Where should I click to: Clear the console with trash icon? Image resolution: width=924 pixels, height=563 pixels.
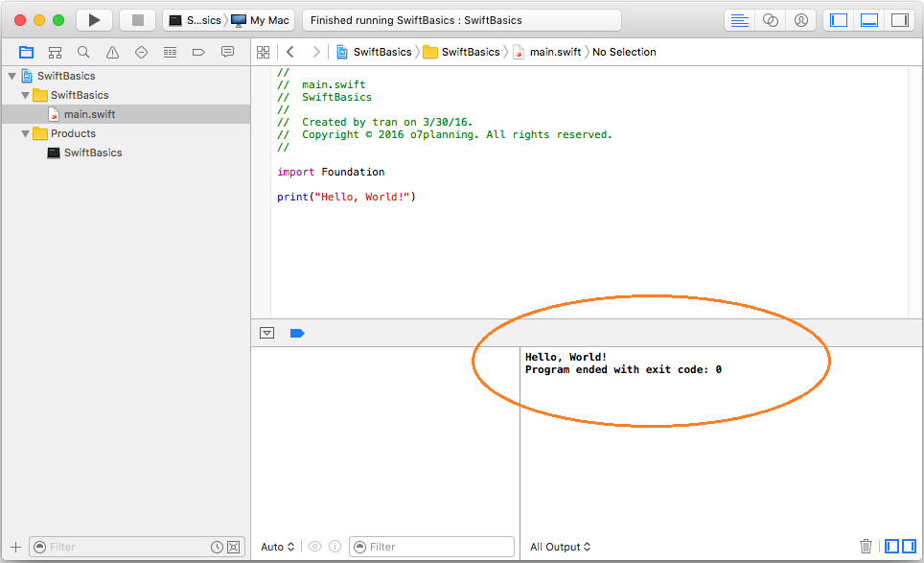[x=866, y=547]
